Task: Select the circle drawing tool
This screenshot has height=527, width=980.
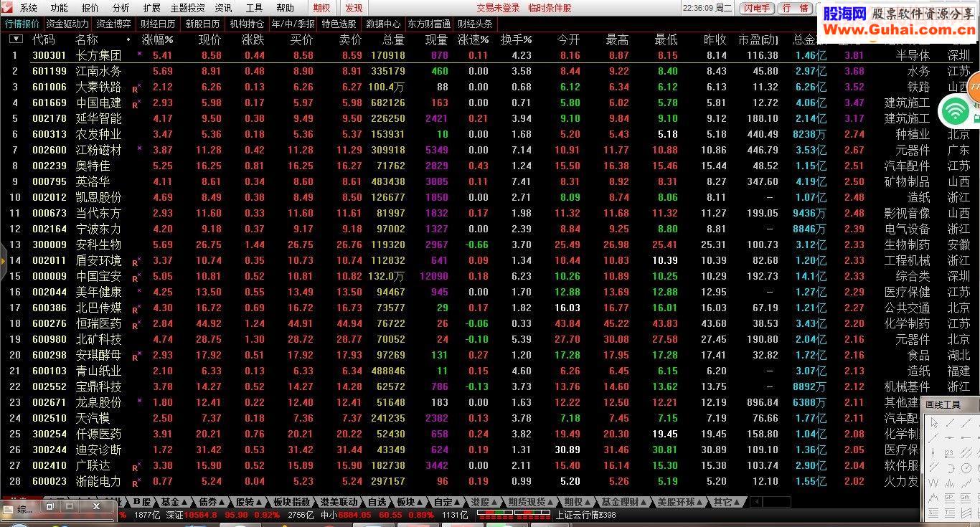Action: click(x=966, y=468)
